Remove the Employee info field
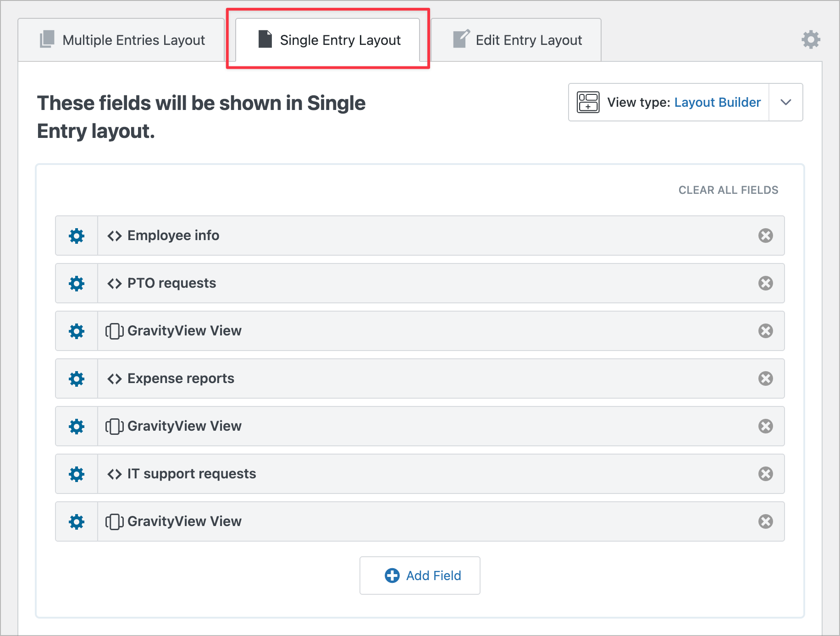 (x=765, y=236)
